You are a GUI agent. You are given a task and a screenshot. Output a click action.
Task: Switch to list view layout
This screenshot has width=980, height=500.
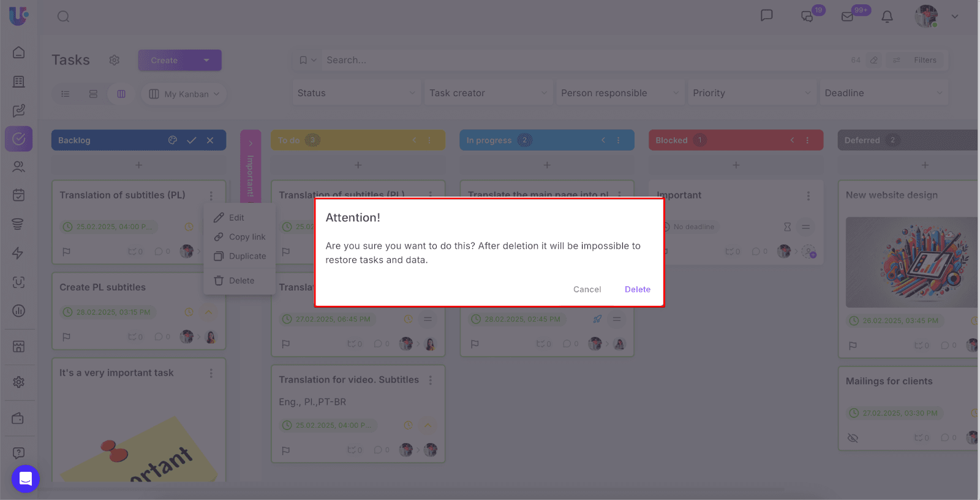pos(66,94)
